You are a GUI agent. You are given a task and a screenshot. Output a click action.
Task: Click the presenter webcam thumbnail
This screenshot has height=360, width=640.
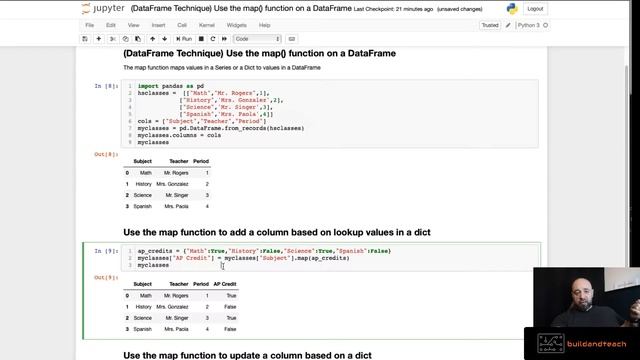coord(587,297)
